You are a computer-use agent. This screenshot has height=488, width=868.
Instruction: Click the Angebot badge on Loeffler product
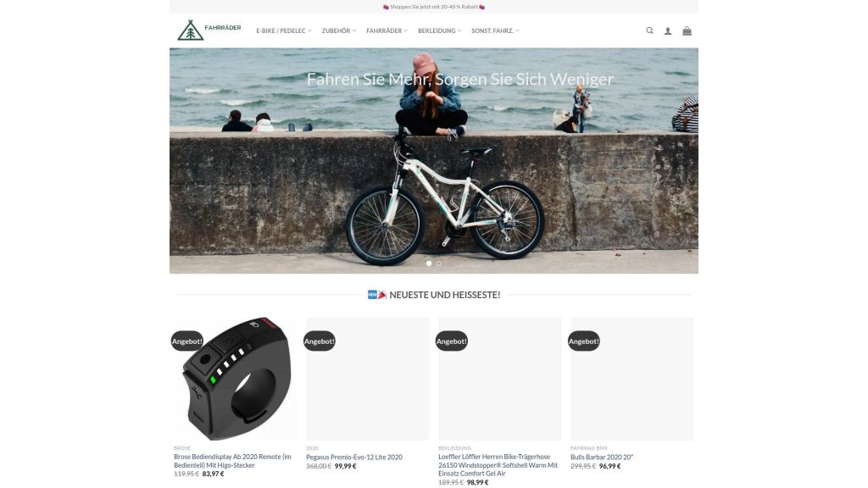(451, 341)
